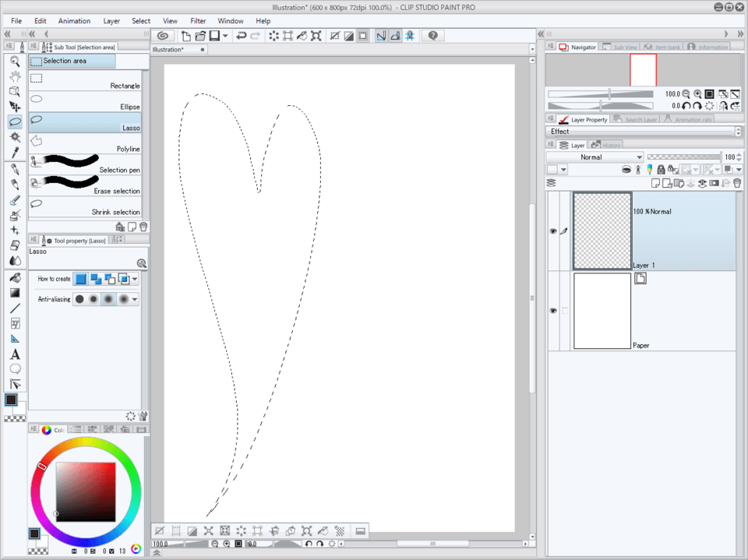Screen dimensions: 748x560
Task: Select the Shrink selection sub tool
Action: pyautogui.click(x=85, y=206)
